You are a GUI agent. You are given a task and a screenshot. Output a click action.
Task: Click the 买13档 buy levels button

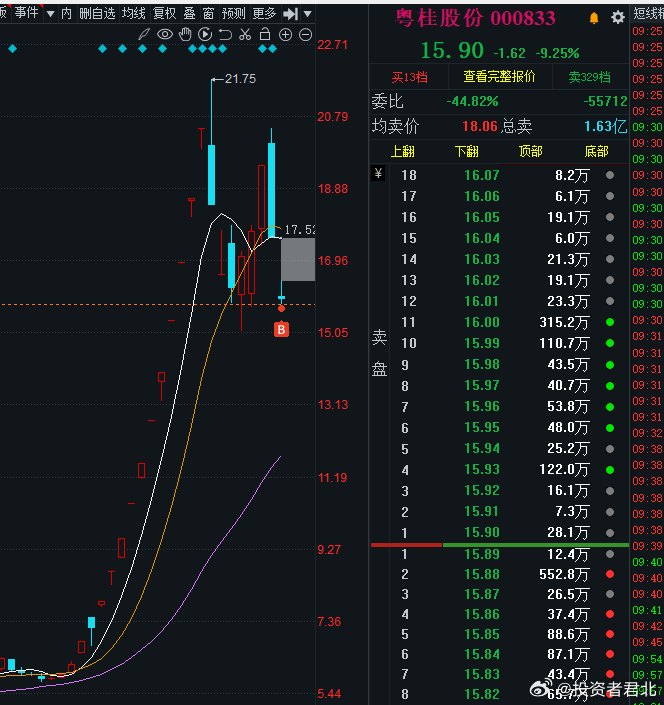(409, 77)
